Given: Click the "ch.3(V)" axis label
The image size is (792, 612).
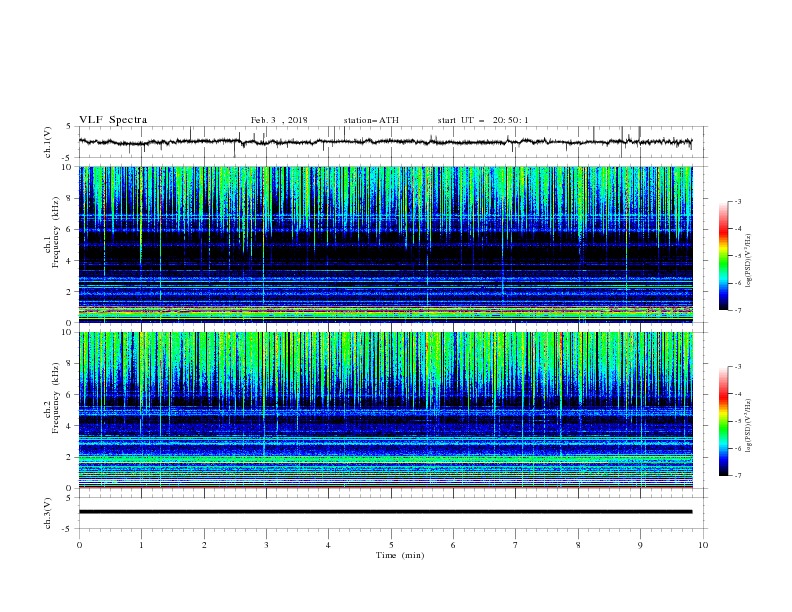Looking at the screenshot, I should [48, 513].
